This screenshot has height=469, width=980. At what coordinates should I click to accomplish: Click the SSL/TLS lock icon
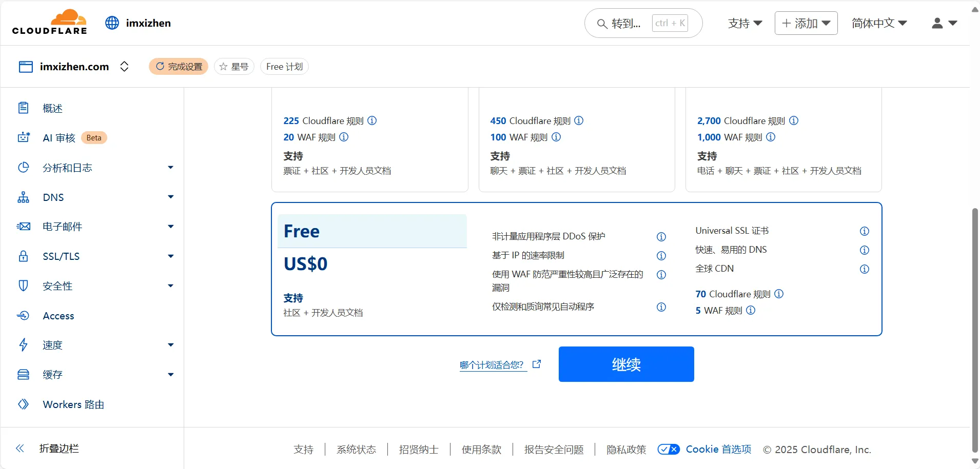(24, 256)
